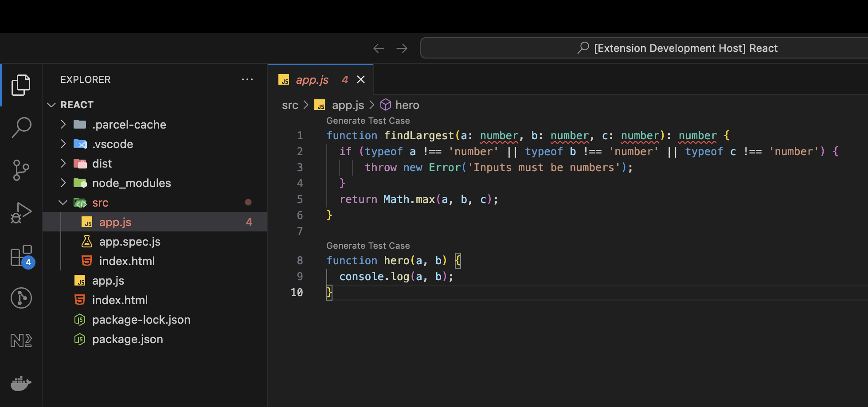Go forward with the right arrow
This screenshot has height=407, width=868.
(402, 48)
